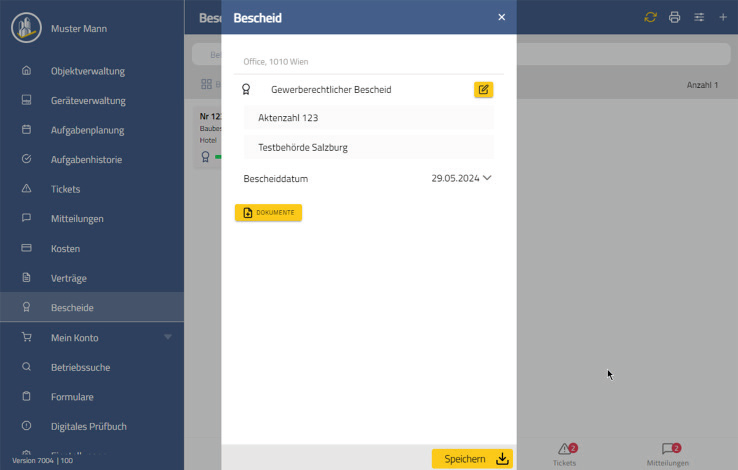The width and height of the screenshot is (738, 470).
Task: Click the plus icon to add Bescheid
Action: [723, 17]
